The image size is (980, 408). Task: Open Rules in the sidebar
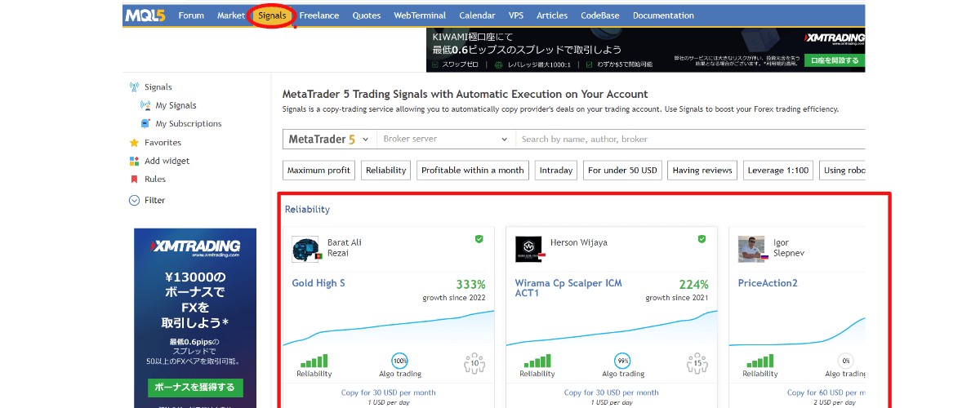coord(155,180)
